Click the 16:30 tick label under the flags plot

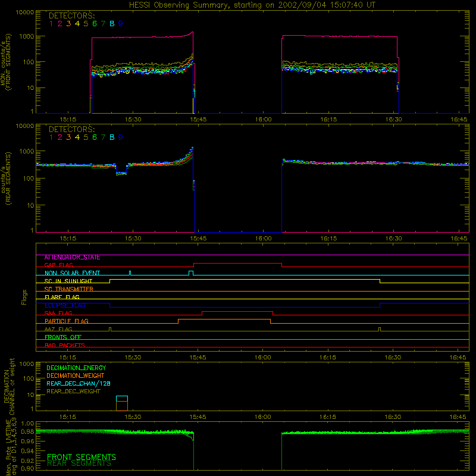click(x=393, y=358)
